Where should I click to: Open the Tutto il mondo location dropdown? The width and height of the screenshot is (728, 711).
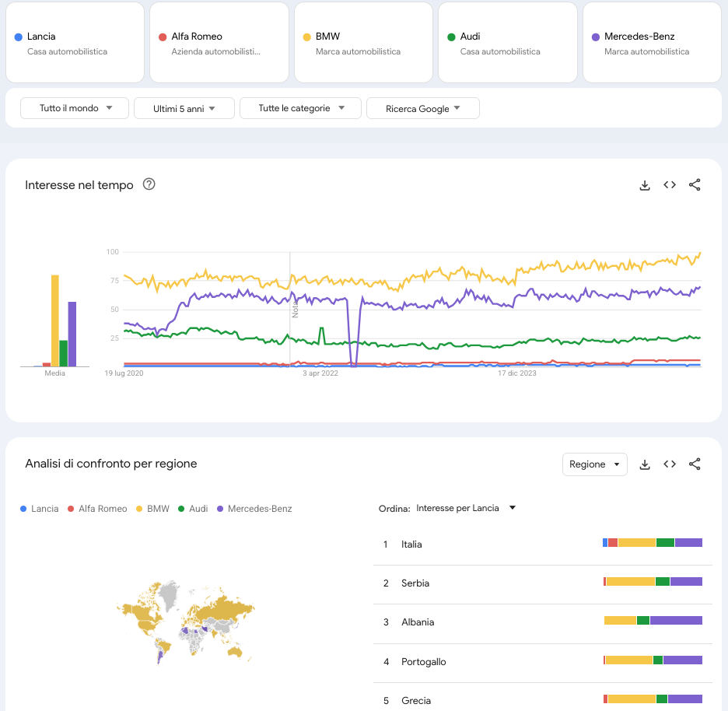[75, 108]
